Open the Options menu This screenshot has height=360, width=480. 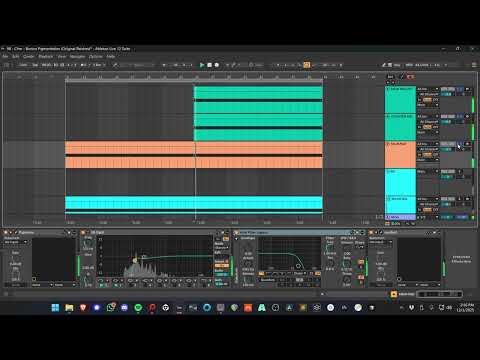coord(96,57)
